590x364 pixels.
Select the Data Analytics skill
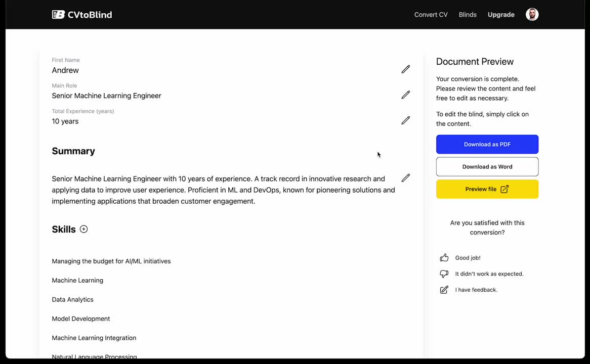tap(73, 300)
